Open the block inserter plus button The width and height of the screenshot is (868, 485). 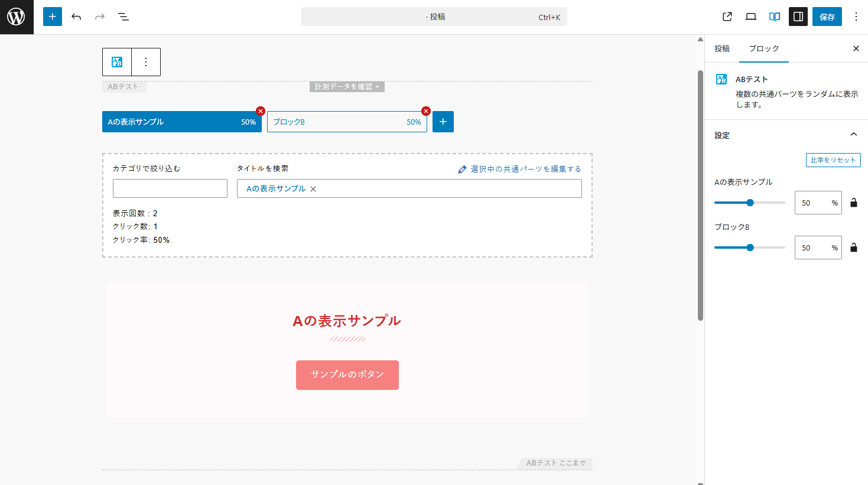pos(53,17)
